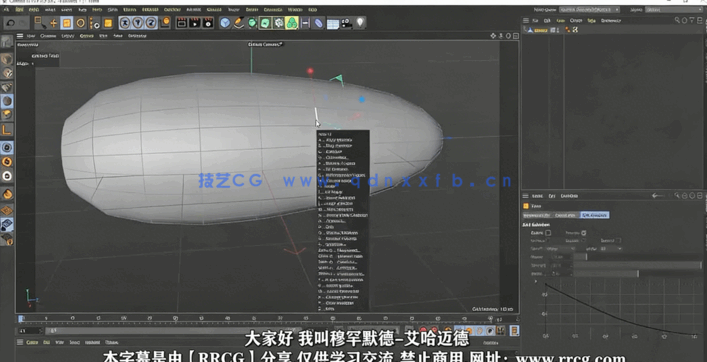
Task: Open the Tags menu in Object Manager
Action: 592,20
